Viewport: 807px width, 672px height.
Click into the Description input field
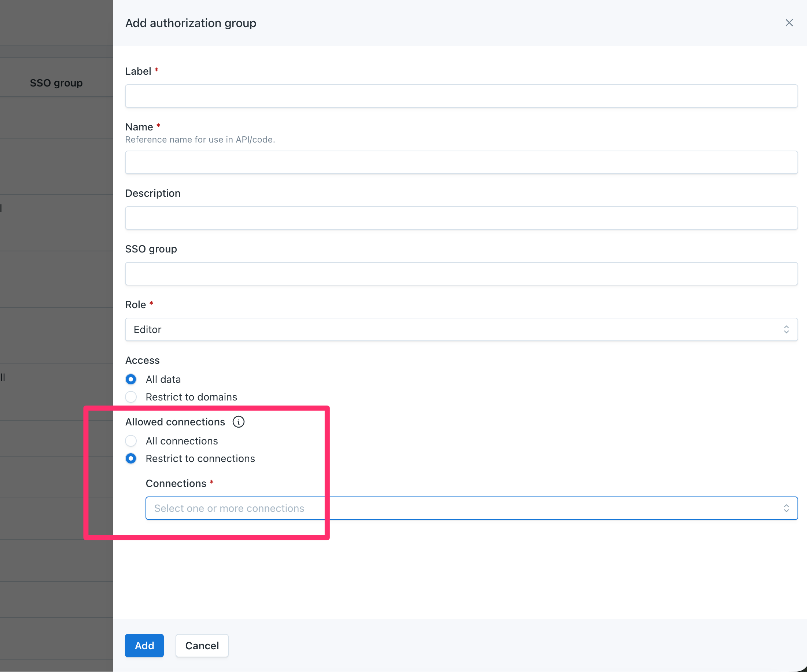(x=461, y=218)
